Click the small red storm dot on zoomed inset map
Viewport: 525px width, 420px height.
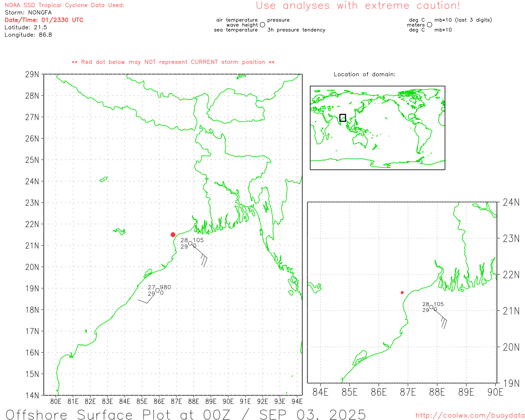402,292
